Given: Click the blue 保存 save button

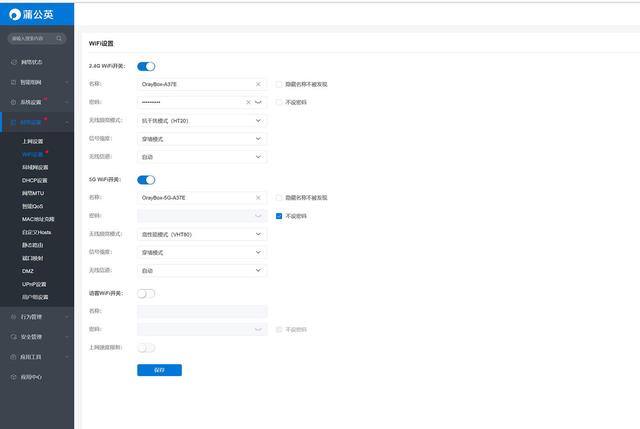Looking at the screenshot, I should tap(160, 370).
